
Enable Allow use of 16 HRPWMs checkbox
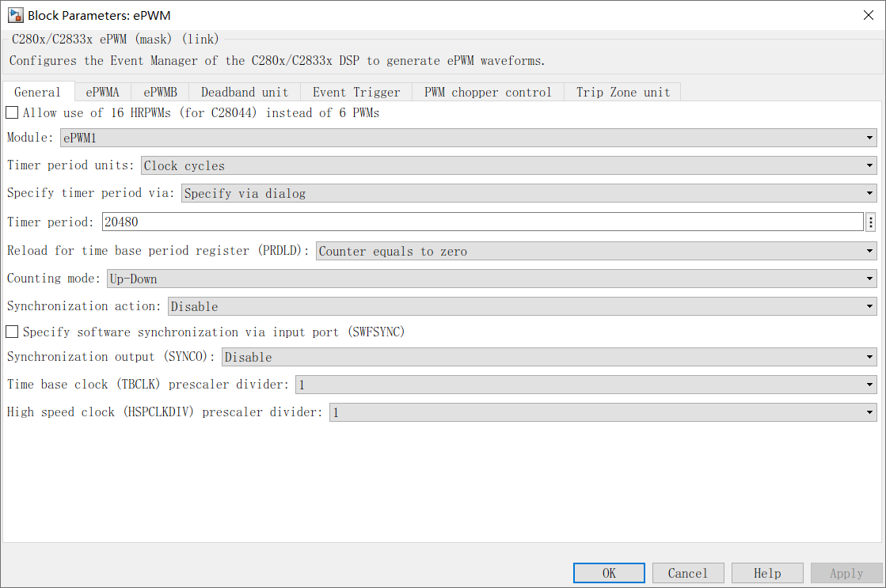(x=12, y=113)
